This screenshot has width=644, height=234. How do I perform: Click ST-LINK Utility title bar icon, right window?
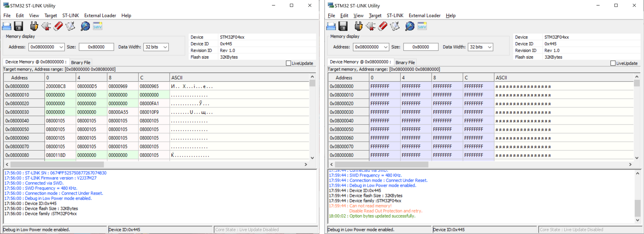(x=331, y=5)
